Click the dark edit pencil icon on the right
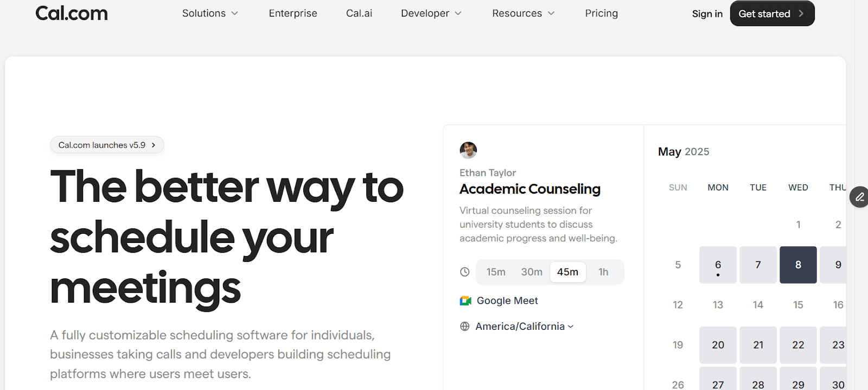This screenshot has height=390, width=868. pyautogui.click(x=859, y=197)
